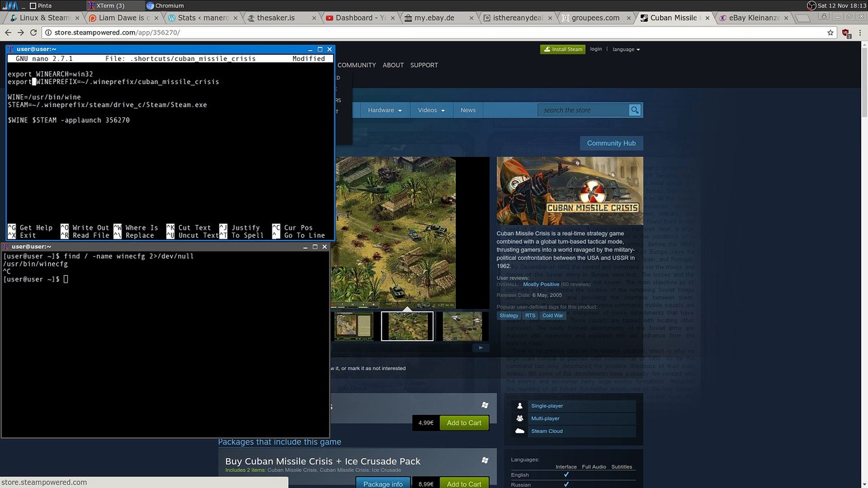Click the '$WINE $STEAM -applaunch 356270' line
868x488 pixels.
(68, 120)
